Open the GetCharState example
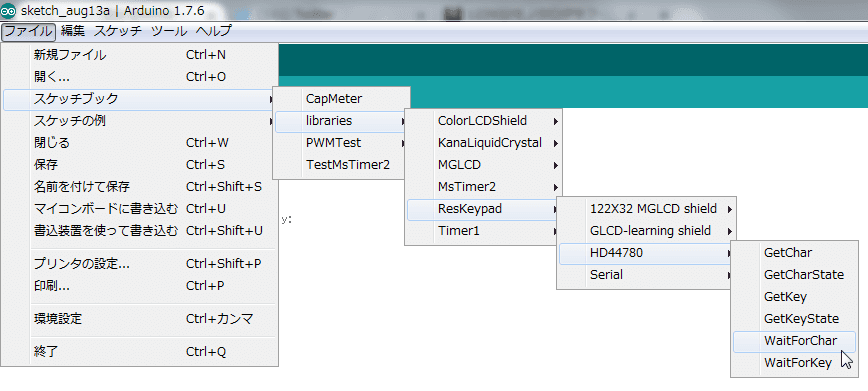The height and width of the screenshot is (391, 868). point(794,275)
